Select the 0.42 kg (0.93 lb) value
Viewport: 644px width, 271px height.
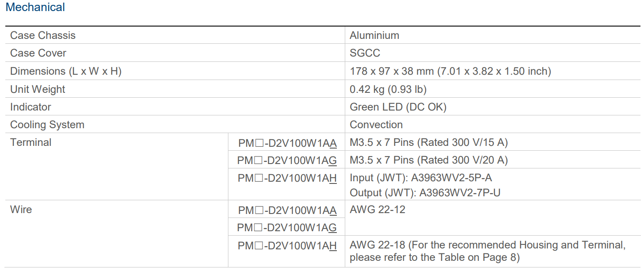[x=388, y=89]
